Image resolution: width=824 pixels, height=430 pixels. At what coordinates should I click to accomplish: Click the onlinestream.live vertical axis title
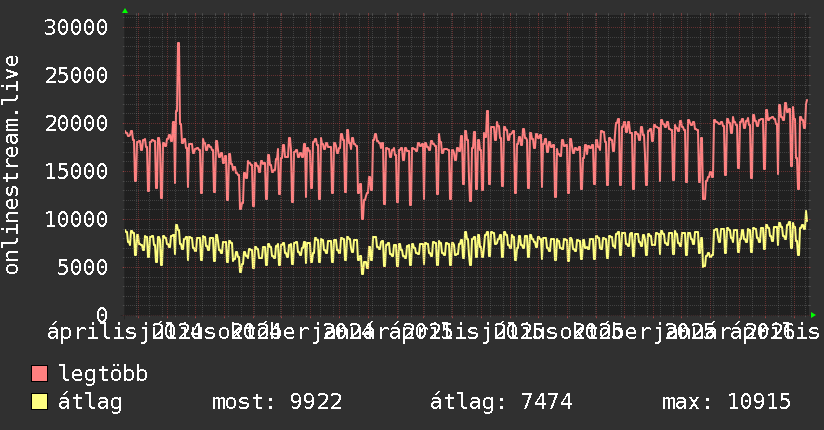tap(11, 165)
